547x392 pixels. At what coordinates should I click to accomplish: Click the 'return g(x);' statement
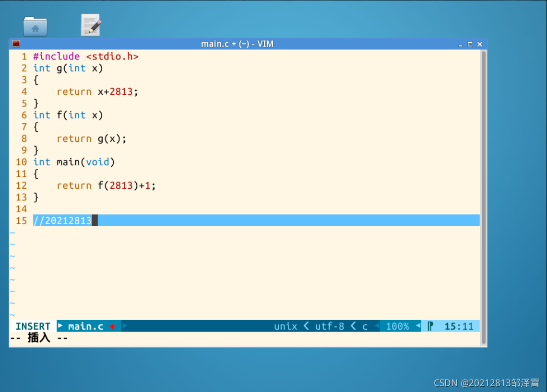91,138
